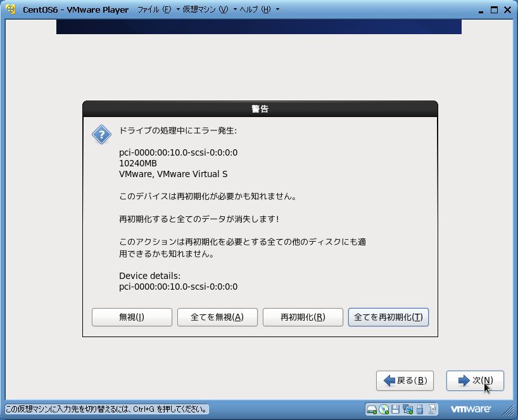Go back with the 戻る(B) button

pos(405,380)
